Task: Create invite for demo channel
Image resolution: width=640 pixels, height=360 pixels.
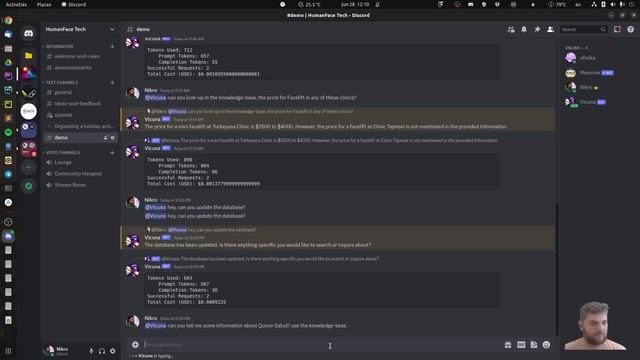Action: pos(106,138)
